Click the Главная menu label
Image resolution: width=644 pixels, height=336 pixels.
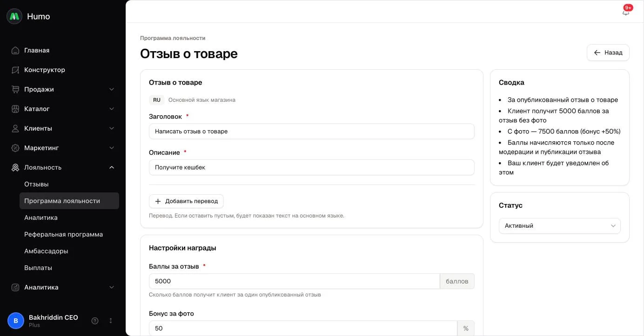[x=37, y=50]
